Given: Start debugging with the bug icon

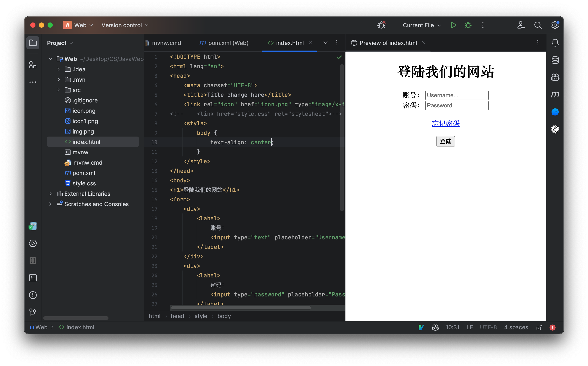Looking at the screenshot, I should click(468, 25).
